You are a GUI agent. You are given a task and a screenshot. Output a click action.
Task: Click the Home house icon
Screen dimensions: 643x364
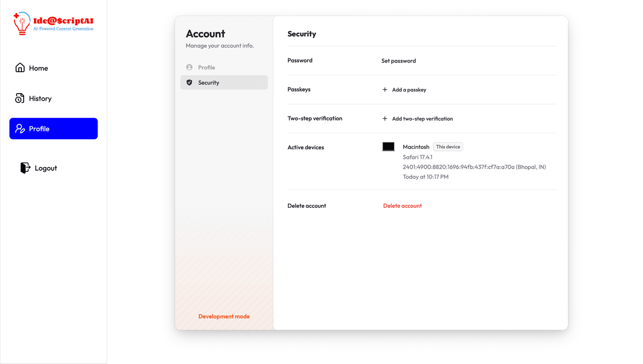20,67
